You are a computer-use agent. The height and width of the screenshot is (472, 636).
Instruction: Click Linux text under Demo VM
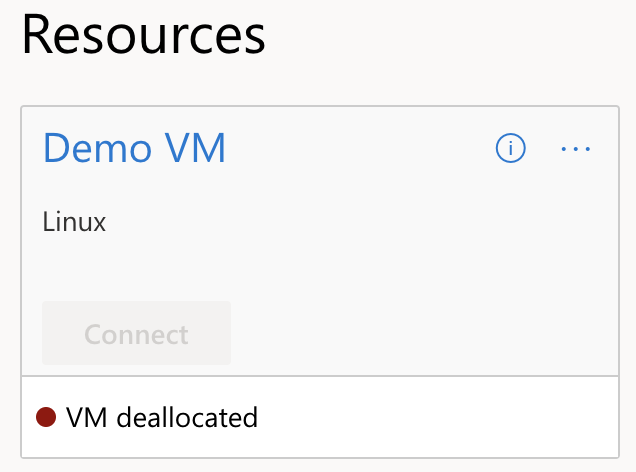coord(74,222)
